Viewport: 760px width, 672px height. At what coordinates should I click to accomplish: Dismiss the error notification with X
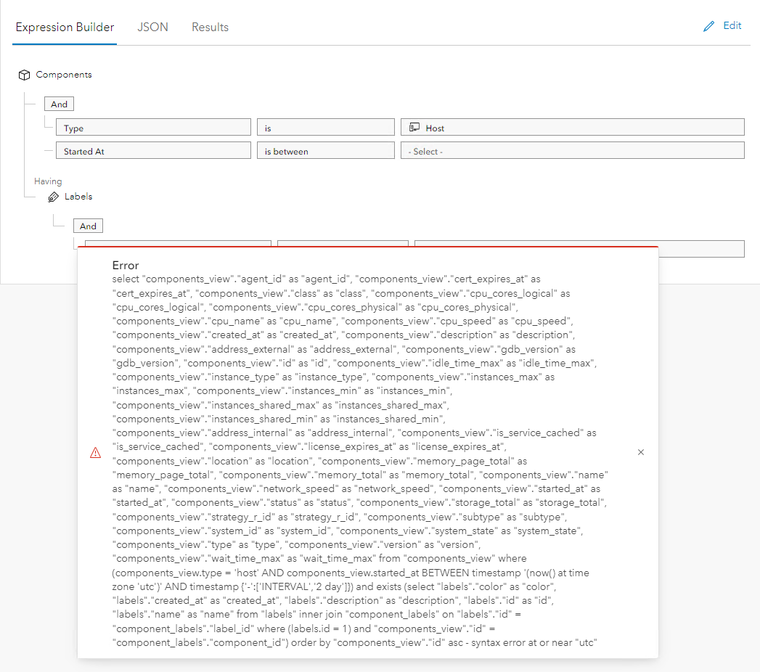(x=641, y=452)
